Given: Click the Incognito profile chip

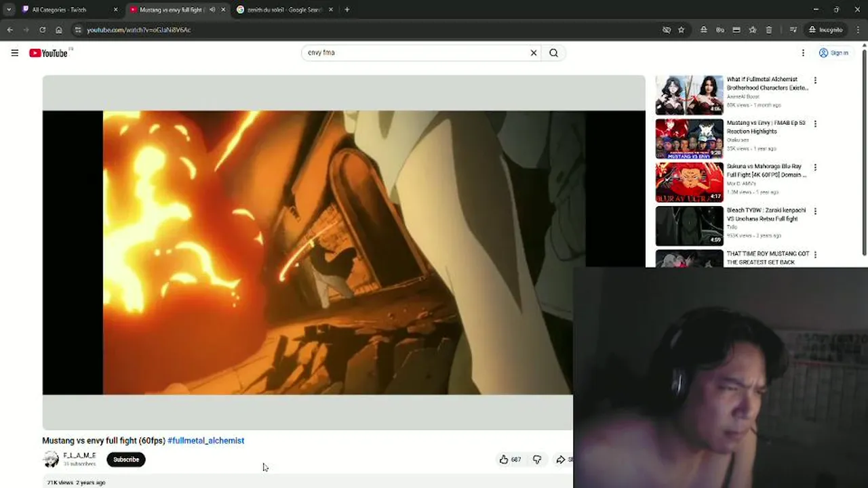Looking at the screenshot, I should pos(825,30).
